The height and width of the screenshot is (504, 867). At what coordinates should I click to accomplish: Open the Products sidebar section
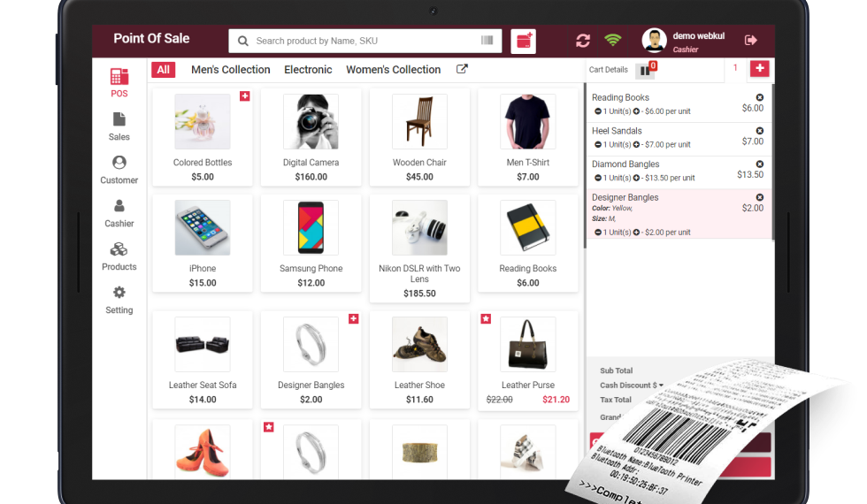119,256
